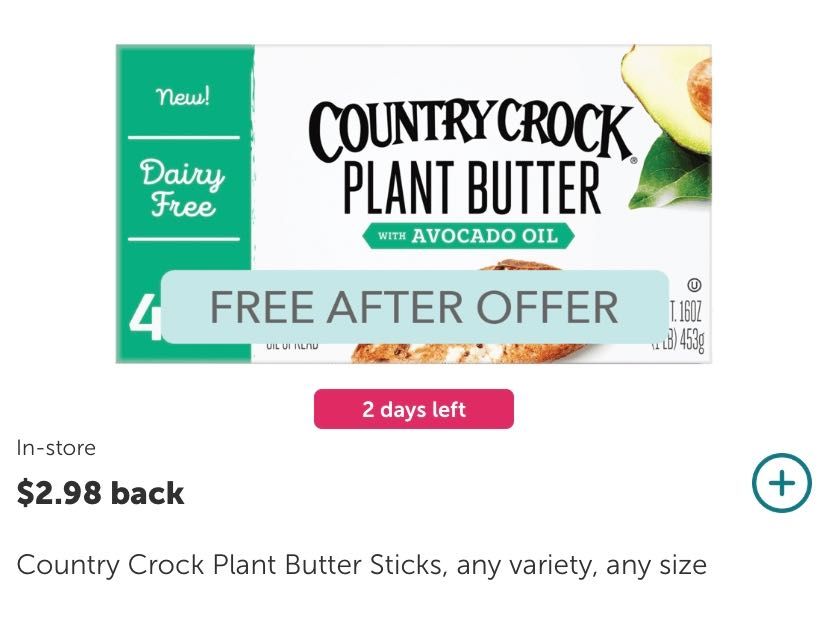828x619 pixels.
Task: Tap the Dairy Free text on package
Action: pos(183,188)
